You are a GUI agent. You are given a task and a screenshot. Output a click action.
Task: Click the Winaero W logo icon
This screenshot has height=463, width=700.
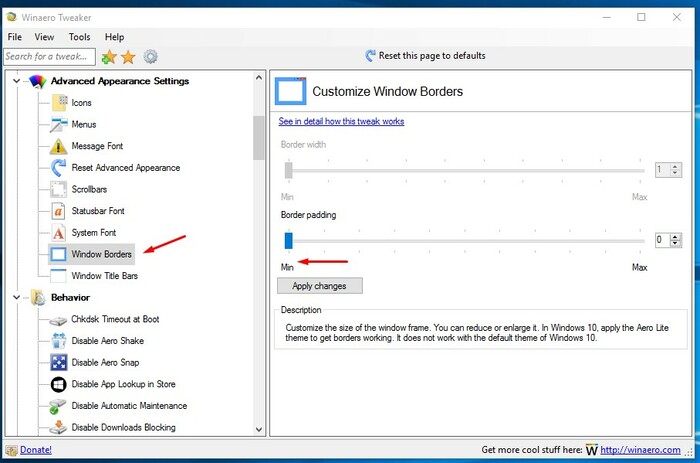pyautogui.click(x=592, y=450)
